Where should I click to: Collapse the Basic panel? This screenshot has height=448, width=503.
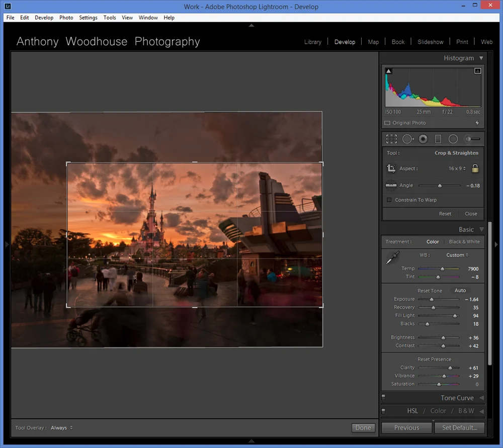481,229
